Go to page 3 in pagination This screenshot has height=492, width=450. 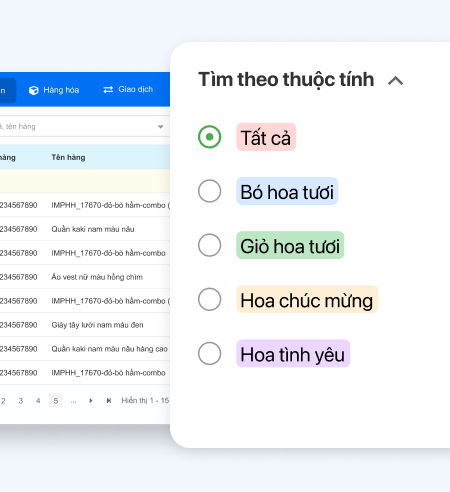pyautogui.click(x=21, y=401)
